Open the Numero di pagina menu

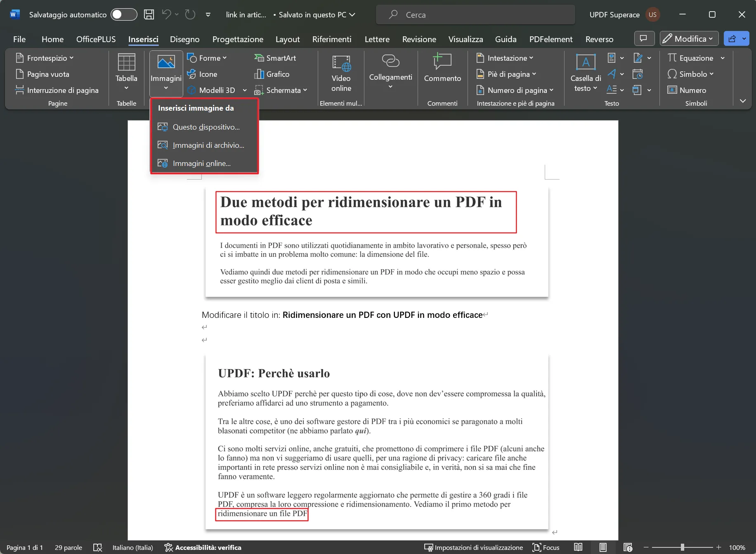tap(515, 90)
